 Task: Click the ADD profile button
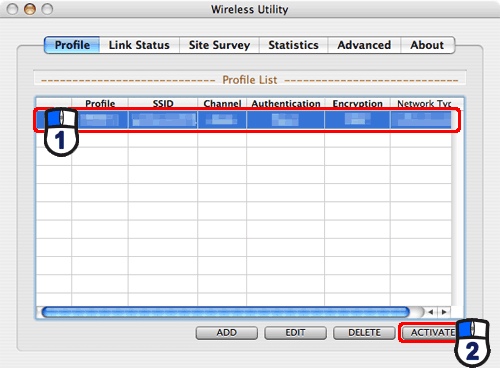click(227, 333)
